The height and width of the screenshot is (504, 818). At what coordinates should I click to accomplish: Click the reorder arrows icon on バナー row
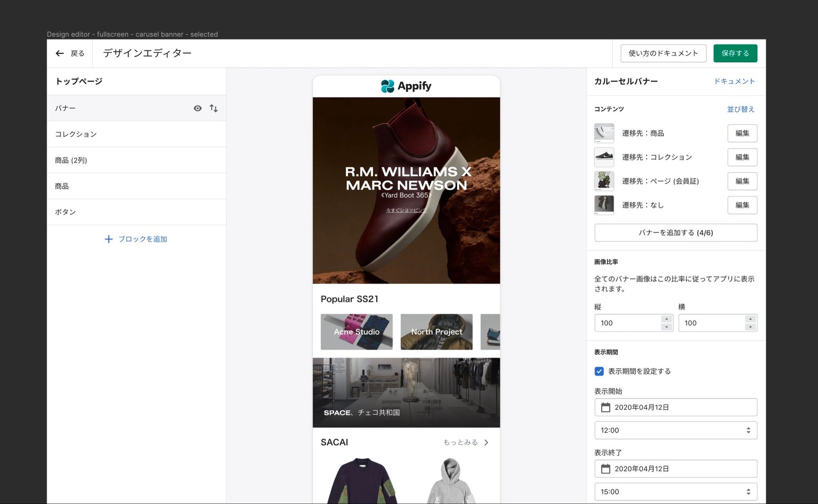(x=214, y=108)
